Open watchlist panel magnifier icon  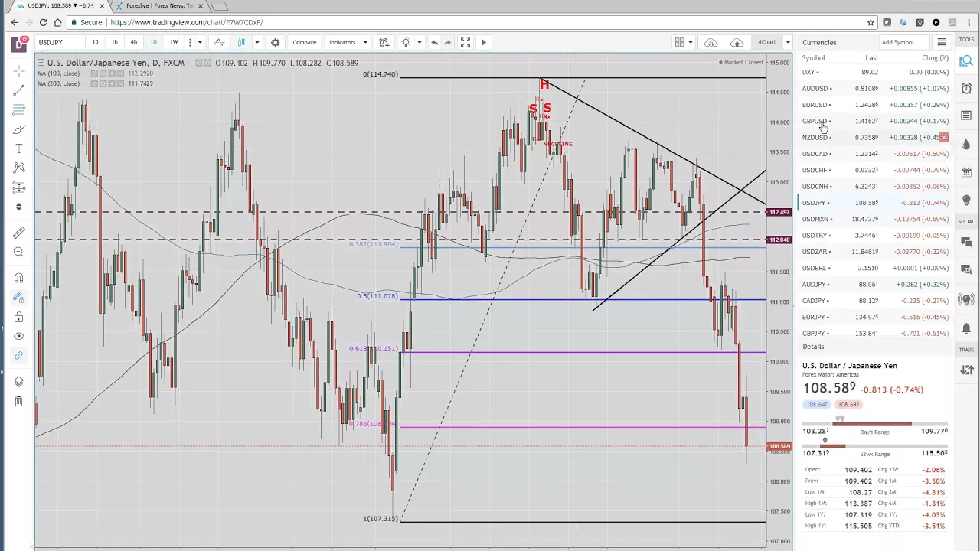click(966, 61)
